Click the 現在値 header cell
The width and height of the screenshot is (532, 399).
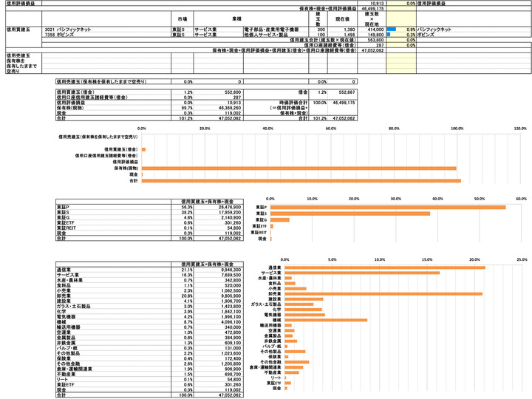tap(342, 19)
